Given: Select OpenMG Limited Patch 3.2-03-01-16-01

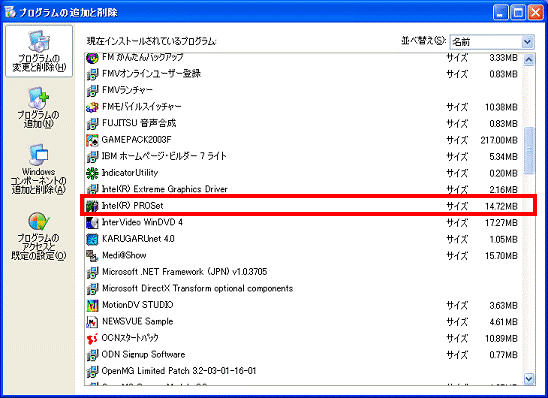Looking at the screenshot, I should click(303, 371).
